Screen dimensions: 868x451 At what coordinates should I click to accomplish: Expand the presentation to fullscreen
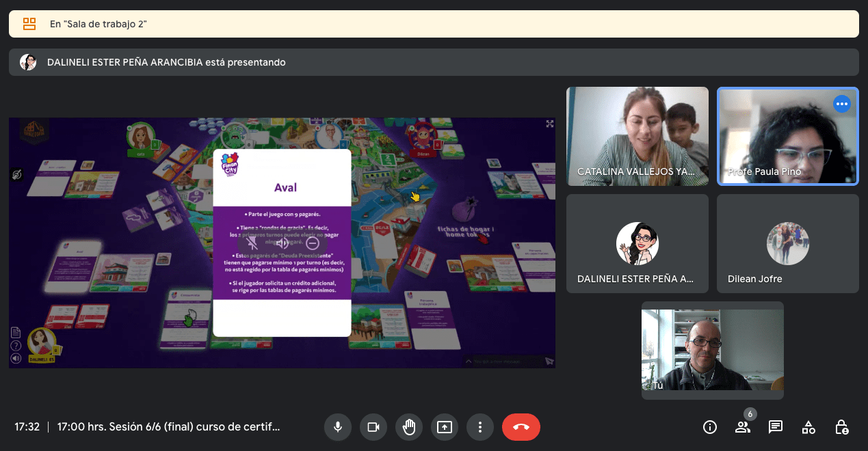(x=549, y=124)
